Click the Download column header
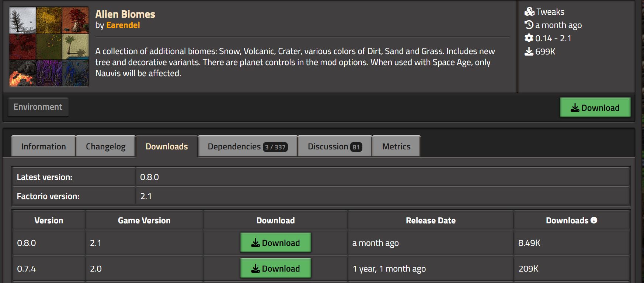644x283 pixels. 276,220
